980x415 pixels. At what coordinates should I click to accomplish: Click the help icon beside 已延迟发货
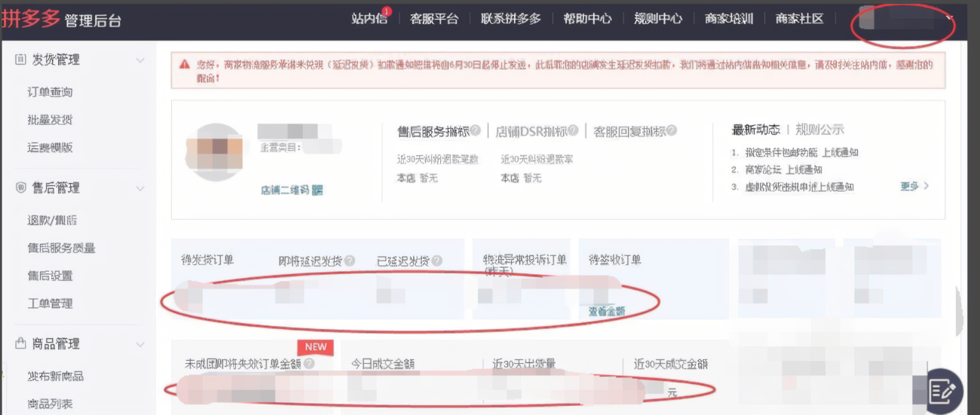437,261
